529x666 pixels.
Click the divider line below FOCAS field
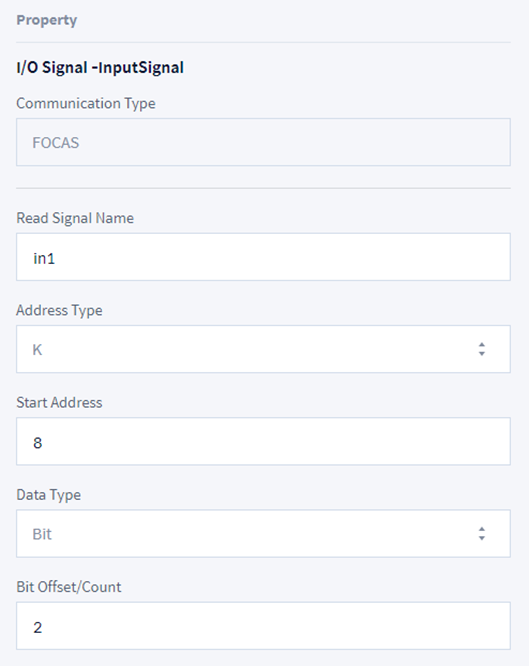pos(263,188)
